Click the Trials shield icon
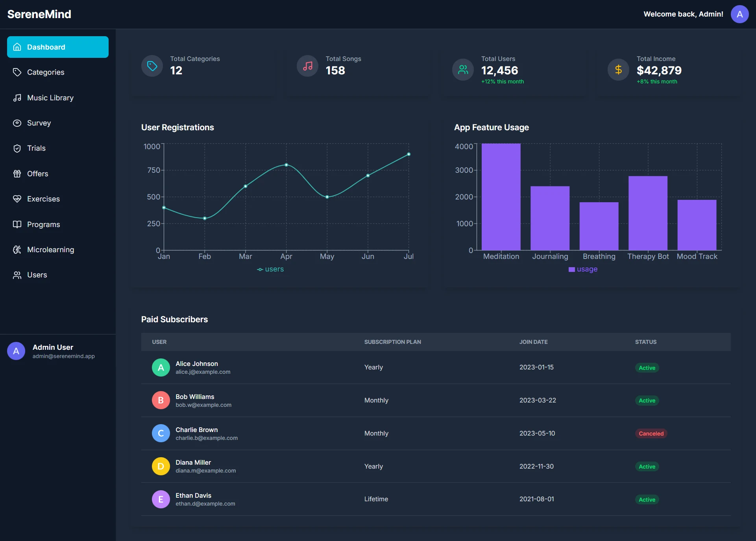The image size is (756, 541). (x=17, y=148)
